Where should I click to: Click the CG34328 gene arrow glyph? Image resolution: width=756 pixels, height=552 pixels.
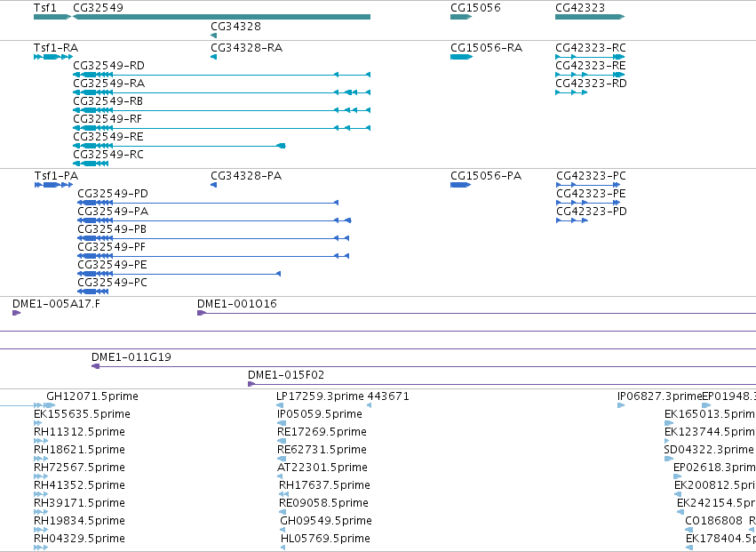(x=213, y=36)
